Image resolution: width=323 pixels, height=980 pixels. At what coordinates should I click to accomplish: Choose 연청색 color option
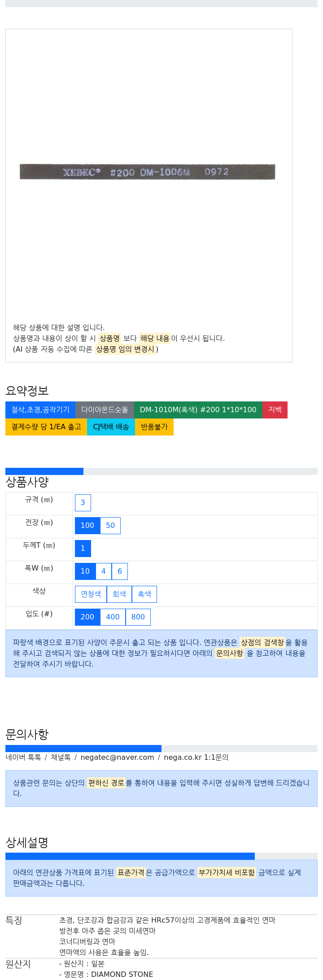91,594
